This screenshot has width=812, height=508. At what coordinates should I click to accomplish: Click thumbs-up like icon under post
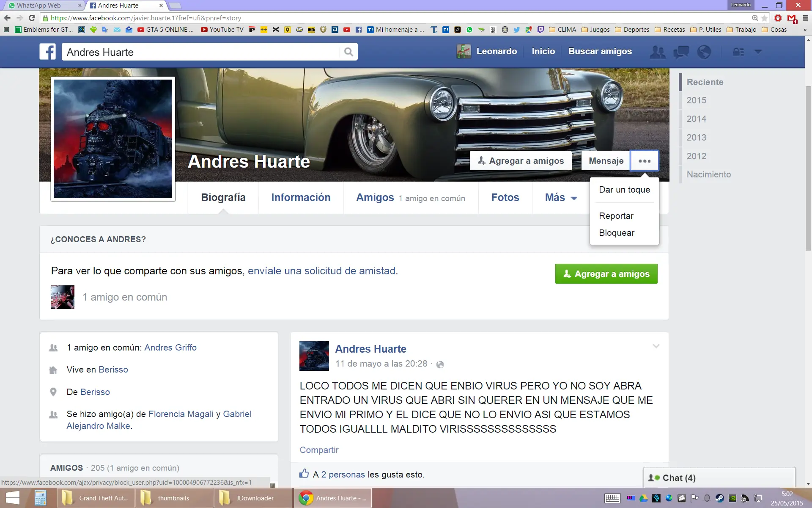coord(304,474)
